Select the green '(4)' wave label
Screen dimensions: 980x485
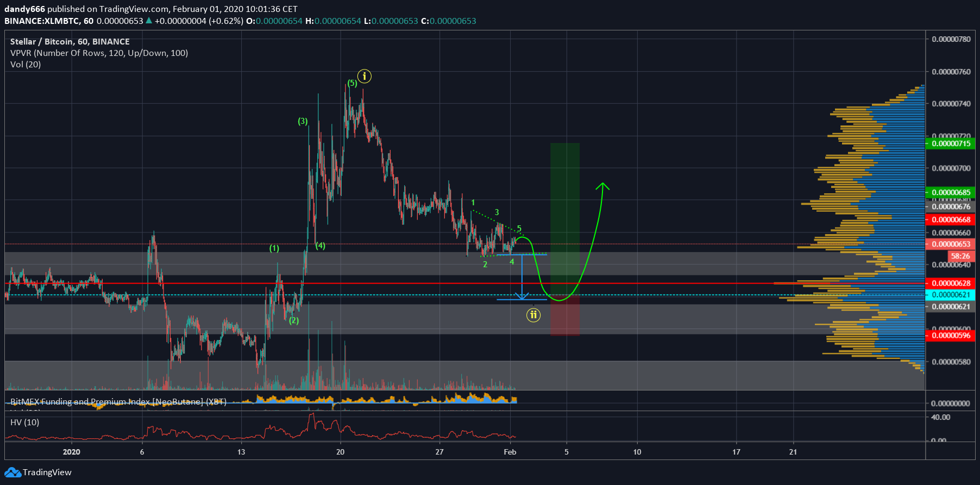click(321, 245)
